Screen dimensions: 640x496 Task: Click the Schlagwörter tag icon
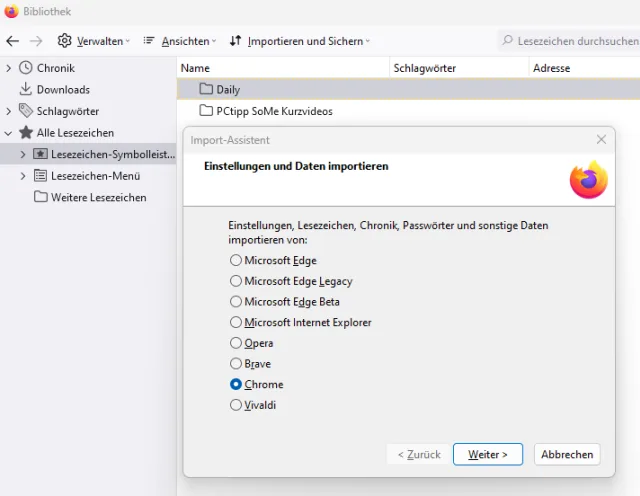click(26, 111)
